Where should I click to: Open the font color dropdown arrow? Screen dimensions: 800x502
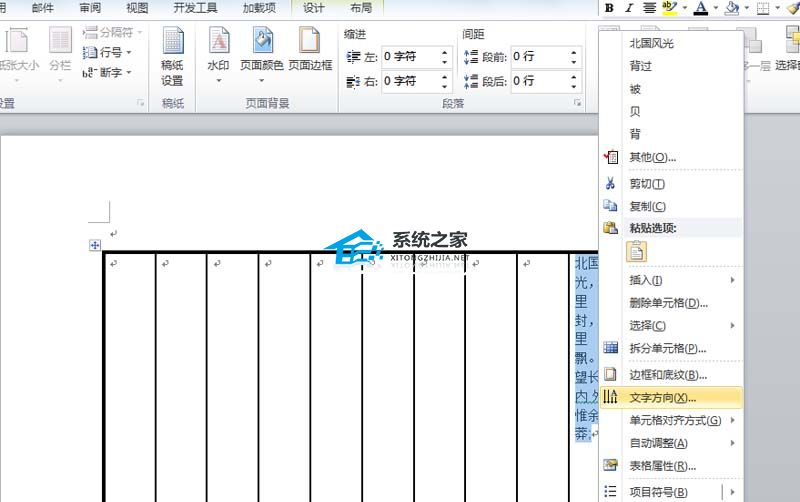pyautogui.click(x=716, y=8)
